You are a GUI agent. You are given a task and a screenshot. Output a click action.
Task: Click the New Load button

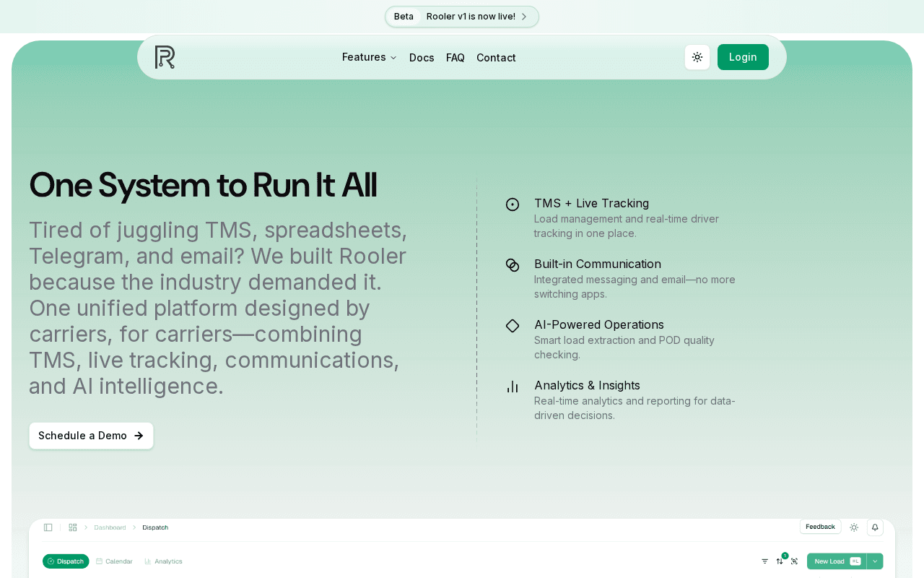click(837, 561)
